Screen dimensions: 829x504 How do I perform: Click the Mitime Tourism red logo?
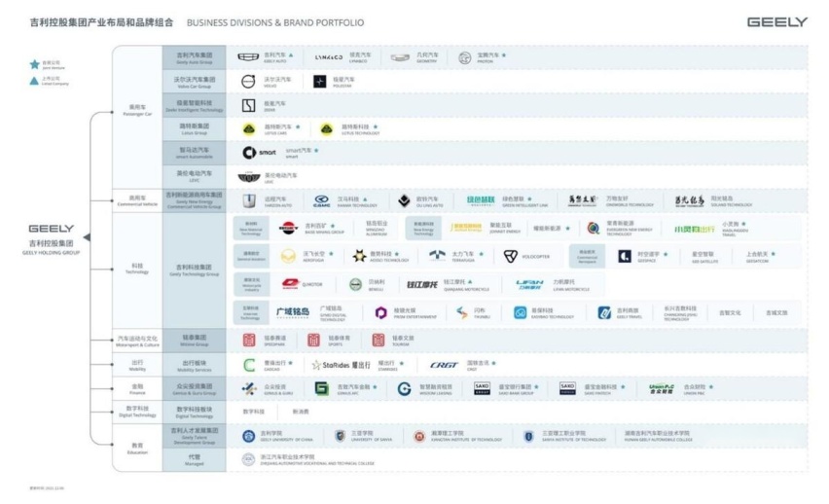(x=378, y=341)
